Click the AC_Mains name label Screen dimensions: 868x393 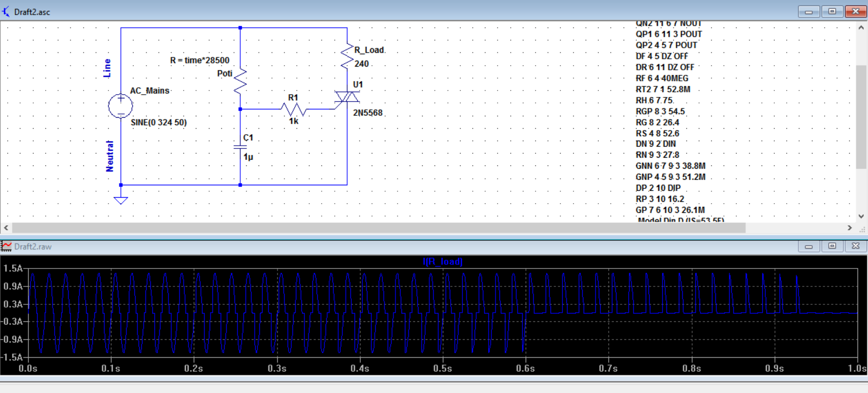click(x=149, y=91)
